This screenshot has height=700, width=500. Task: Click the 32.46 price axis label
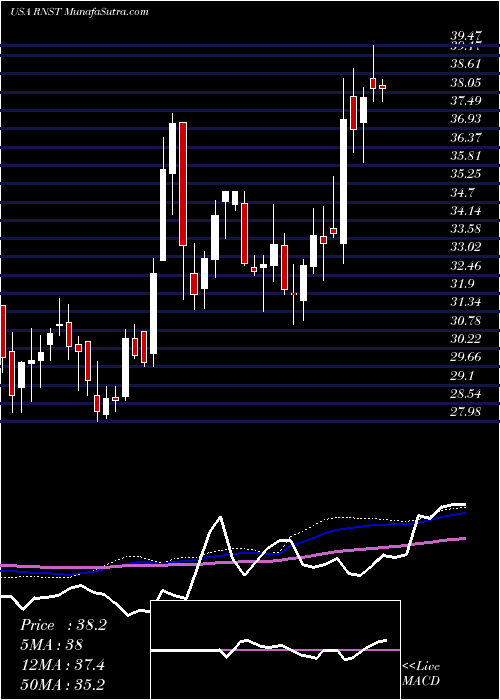pos(466,266)
